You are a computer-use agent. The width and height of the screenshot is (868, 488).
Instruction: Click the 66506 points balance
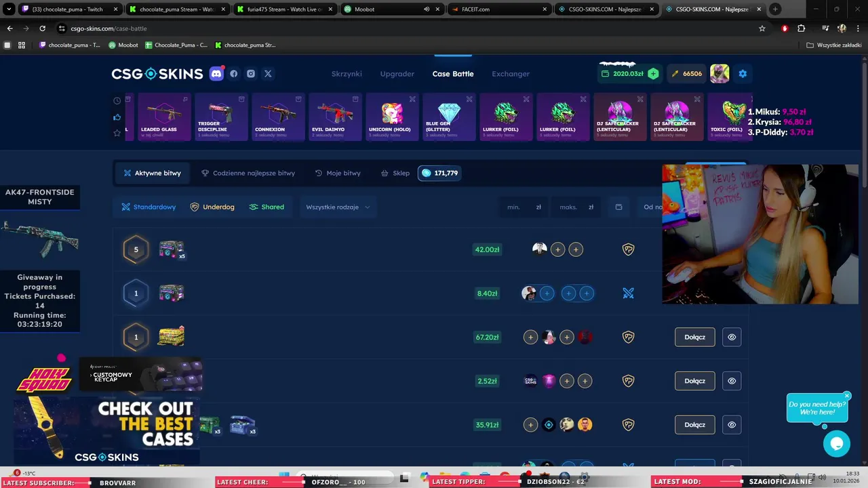click(686, 74)
